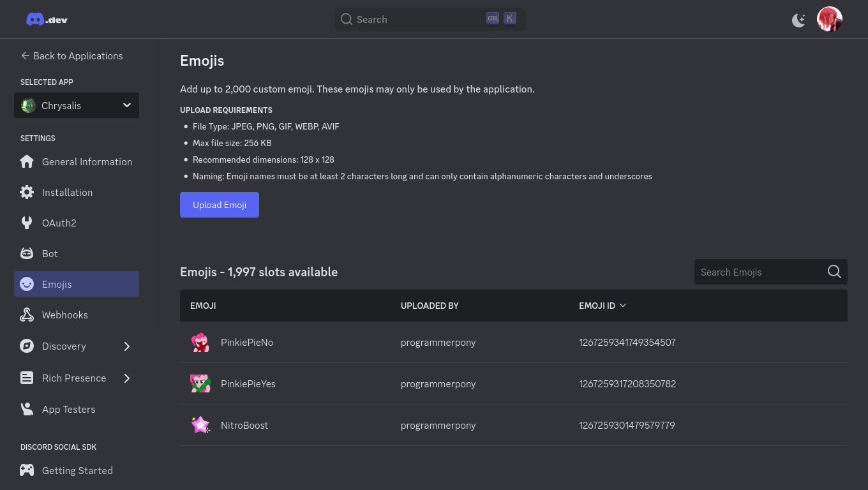The width and height of the screenshot is (868, 490).
Task: Expand the Discovery submenu chevron
Action: tap(127, 346)
